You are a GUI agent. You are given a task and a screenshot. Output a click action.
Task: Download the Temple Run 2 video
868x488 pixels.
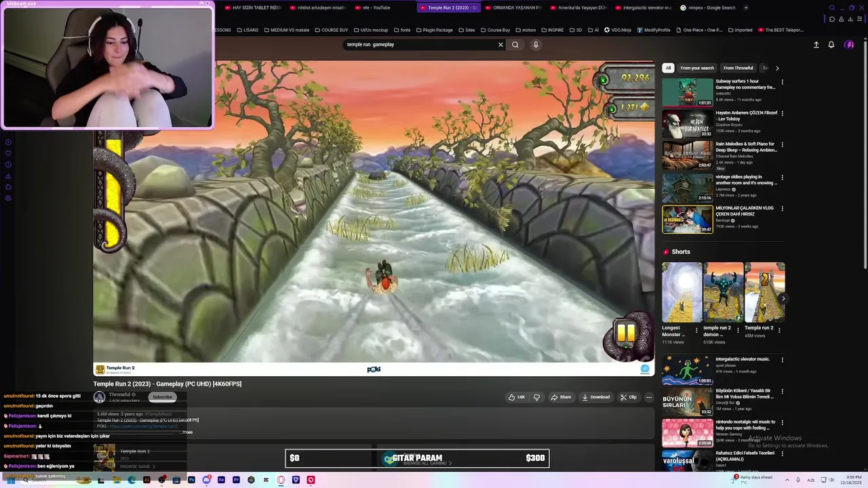point(596,397)
